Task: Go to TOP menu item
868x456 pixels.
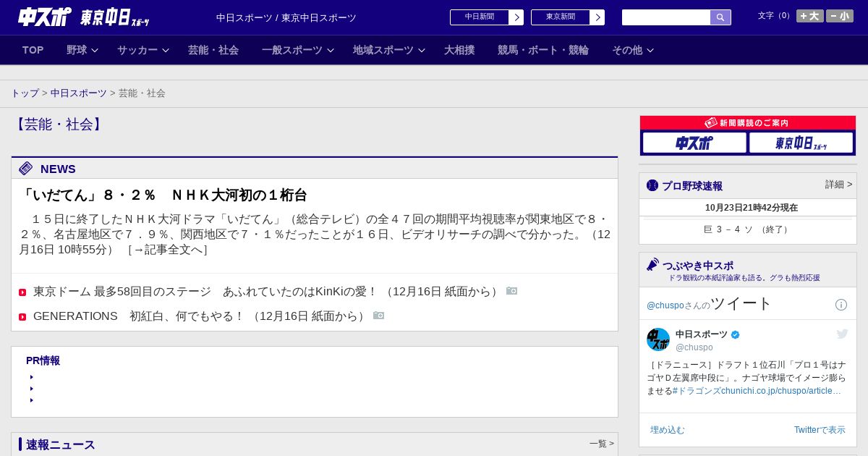Action: 33,50
